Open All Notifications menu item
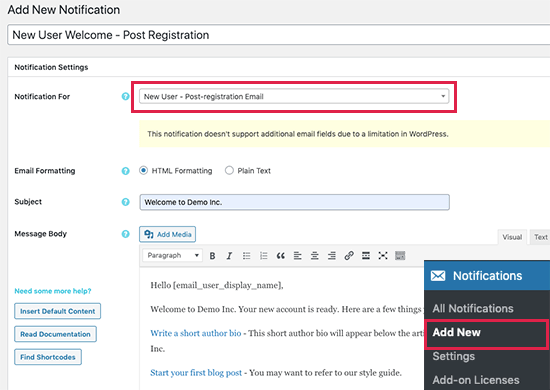The image size is (550, 390). [473, 309]
